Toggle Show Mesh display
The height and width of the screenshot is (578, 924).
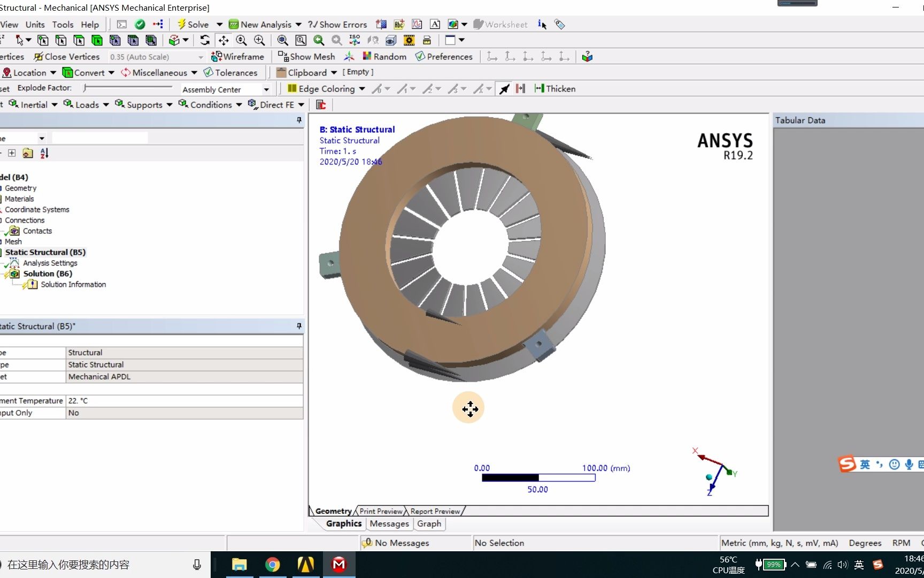pos(306,57)
